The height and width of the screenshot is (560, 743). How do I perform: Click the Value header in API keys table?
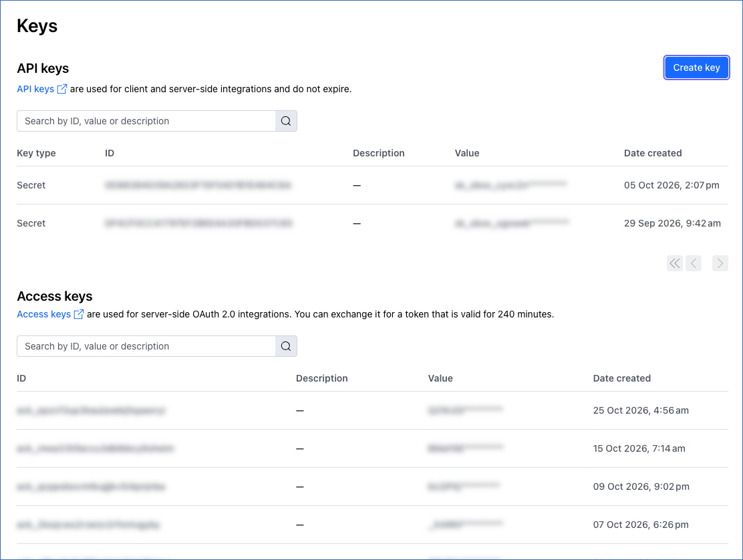(x=467, y=153)
